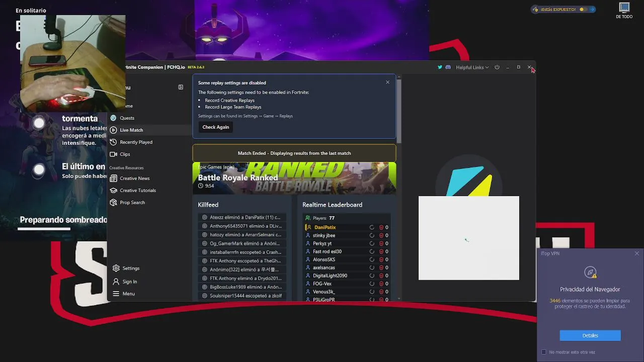Click the Creative News newspaper icon
The width and height of the screenshot is (644, 362).
coord(113,178)
